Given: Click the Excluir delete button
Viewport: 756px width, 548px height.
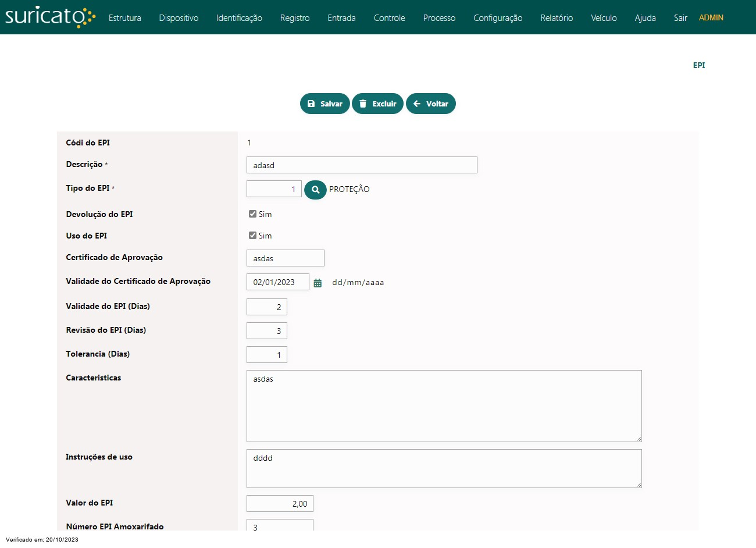Looking at the screenshot, I should point(377,104).
